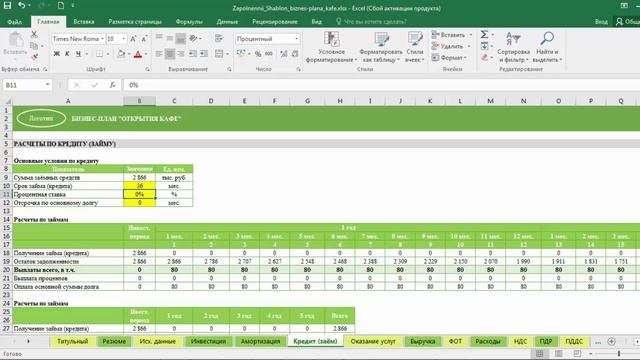Toggle align text right
This screenshot has width=640, height=360.
[x=181, y=54]
